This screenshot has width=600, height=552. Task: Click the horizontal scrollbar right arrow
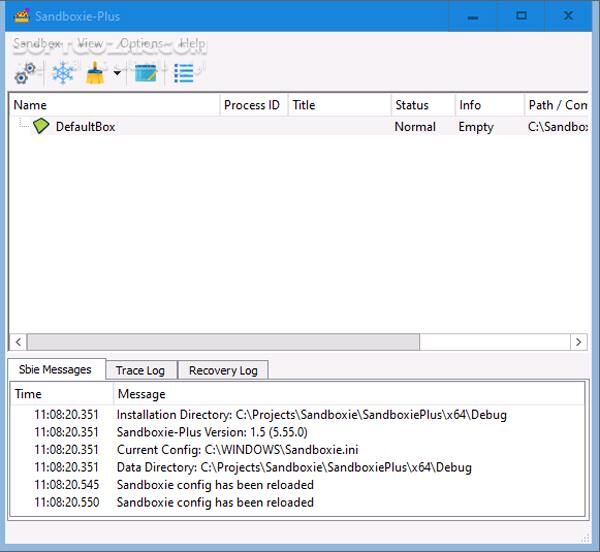tap(578, 342)
